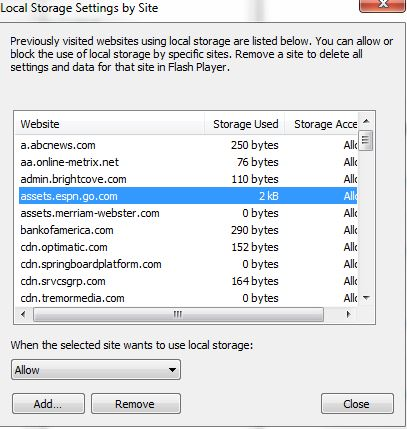Select the a.abcnews.com row
The image size is (407, 429).
pos(188,145)
